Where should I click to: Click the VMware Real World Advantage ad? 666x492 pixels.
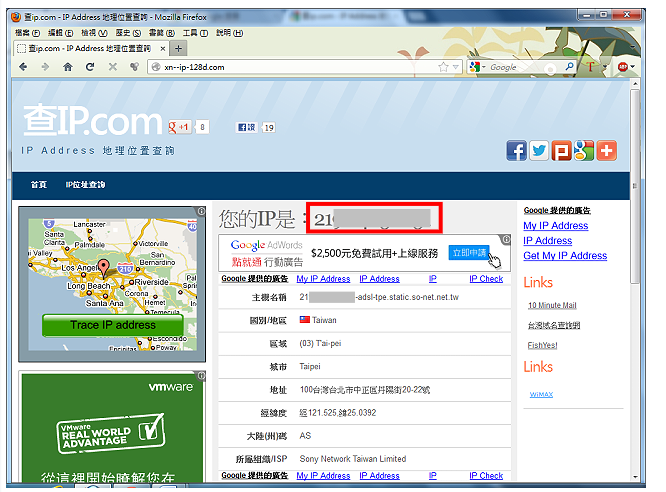pos(112,427)
